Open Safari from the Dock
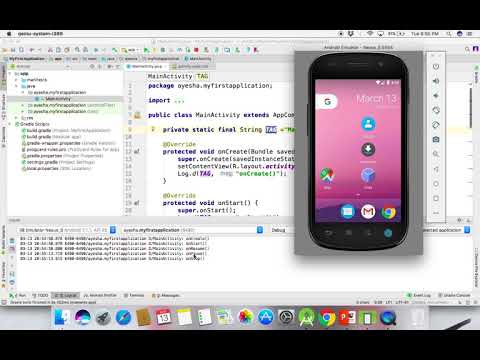 (123, 317)
